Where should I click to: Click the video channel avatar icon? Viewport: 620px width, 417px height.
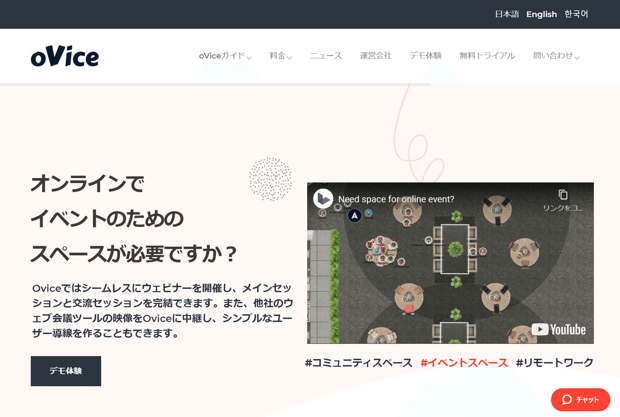coord(323,198)
